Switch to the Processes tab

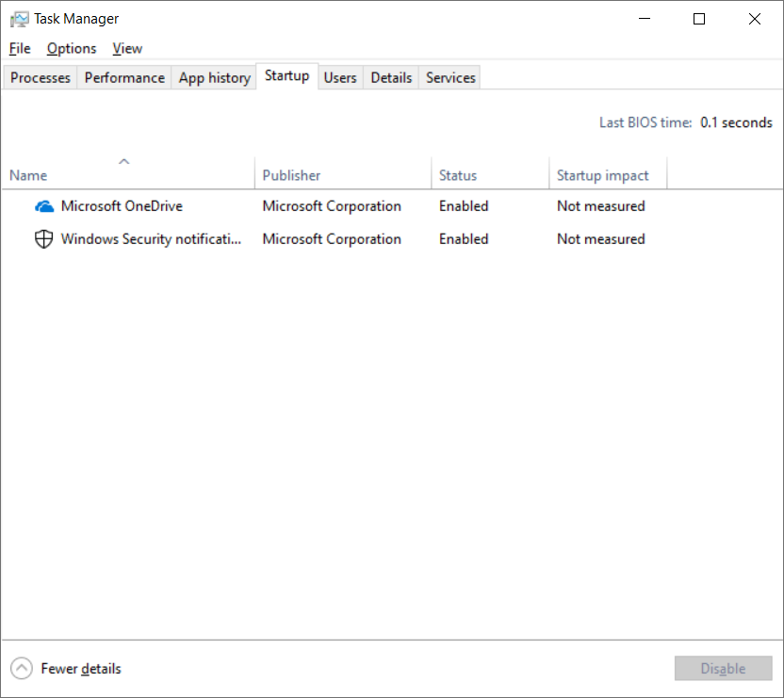[x=40, y=77]
